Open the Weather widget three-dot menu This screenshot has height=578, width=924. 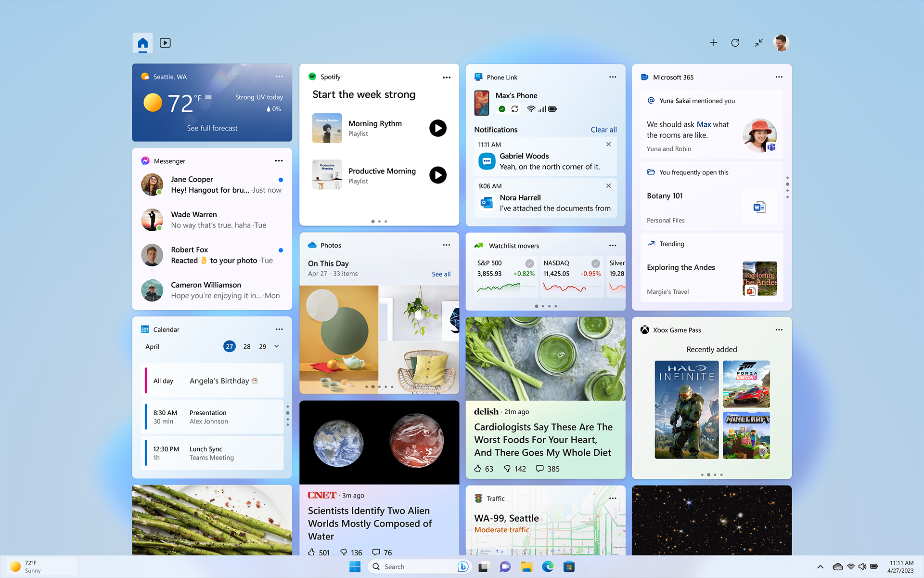pos(280,76)
